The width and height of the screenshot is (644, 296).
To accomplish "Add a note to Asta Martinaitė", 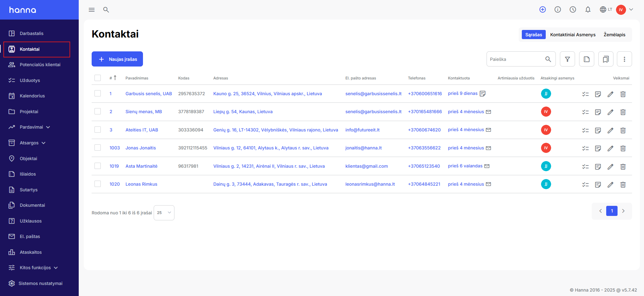I will (598, 166).
